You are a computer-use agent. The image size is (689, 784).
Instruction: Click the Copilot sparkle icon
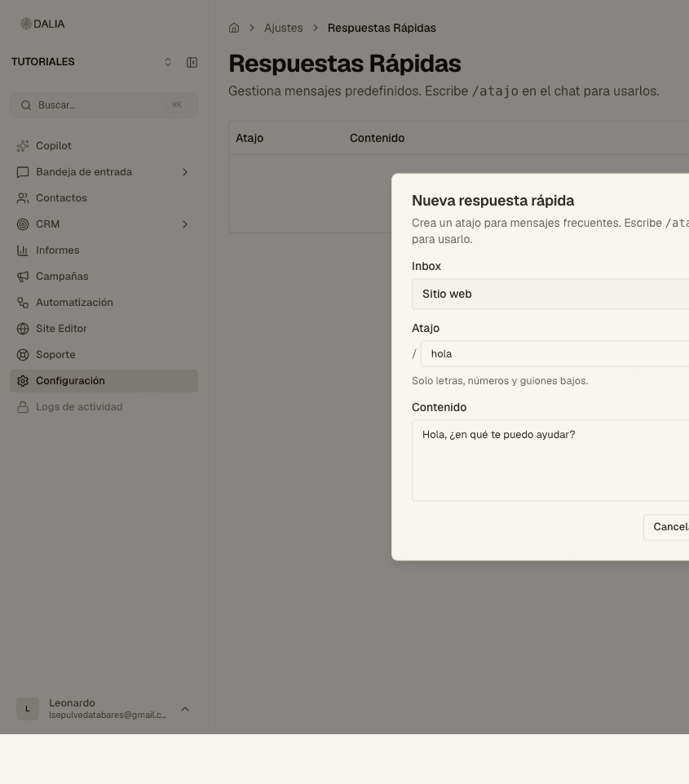pos(23,146)
